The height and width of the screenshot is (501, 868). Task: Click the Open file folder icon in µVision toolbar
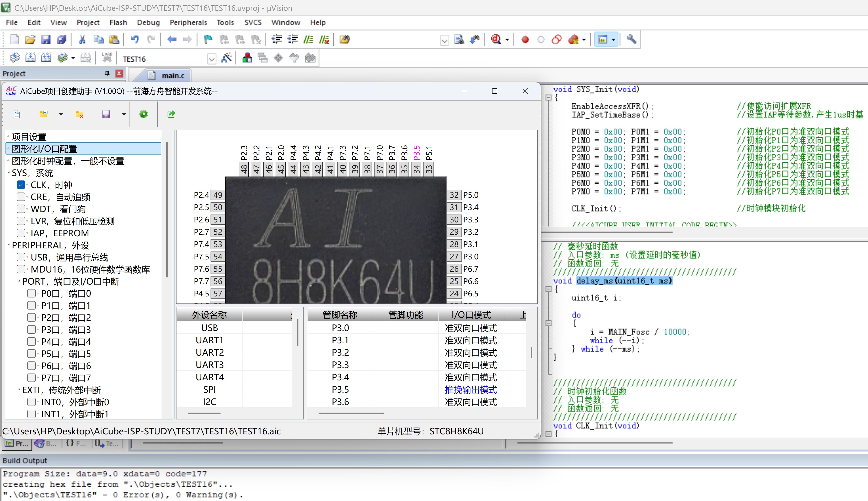point(30,40)
